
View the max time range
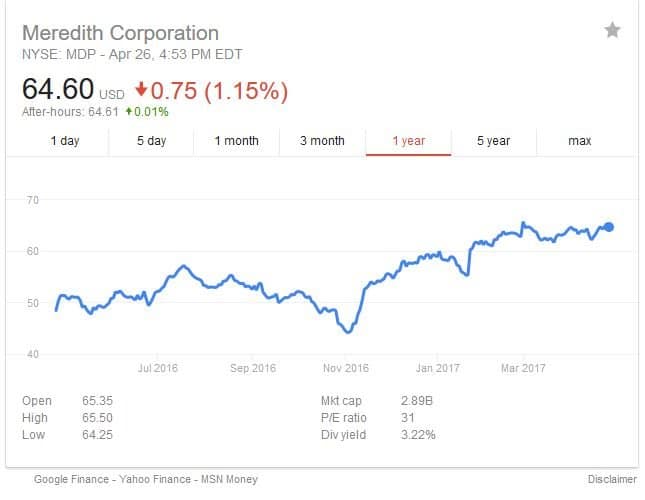(579, 141)
